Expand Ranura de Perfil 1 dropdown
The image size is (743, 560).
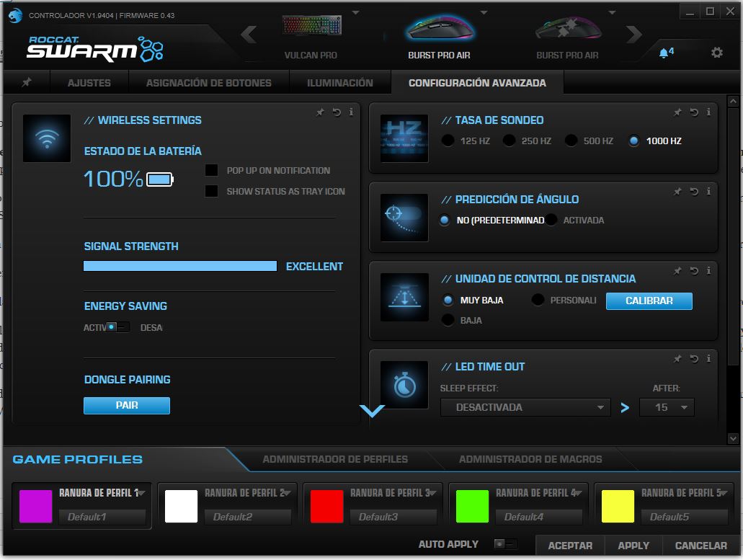coord(142,493)
